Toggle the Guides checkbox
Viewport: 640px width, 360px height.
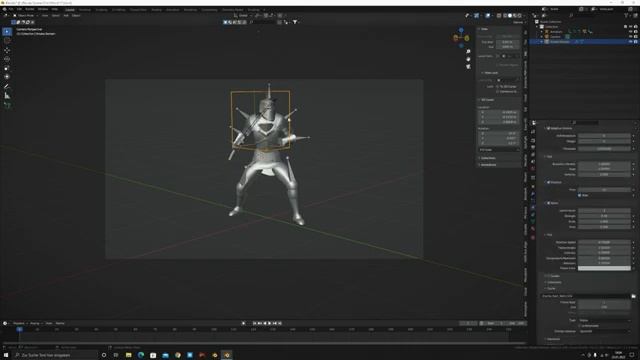point(548,276)
